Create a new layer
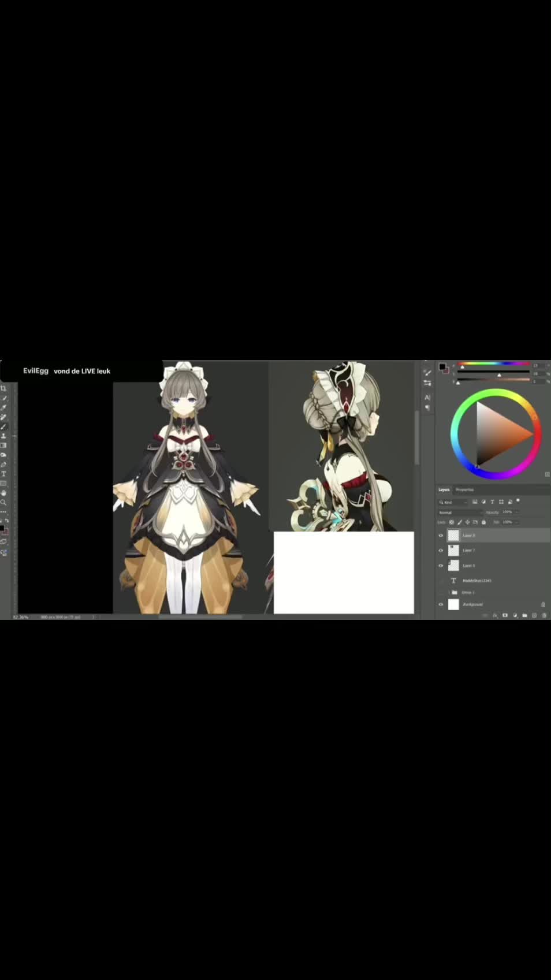This screenshot has width=551, height=980. (x=534, y=615)
